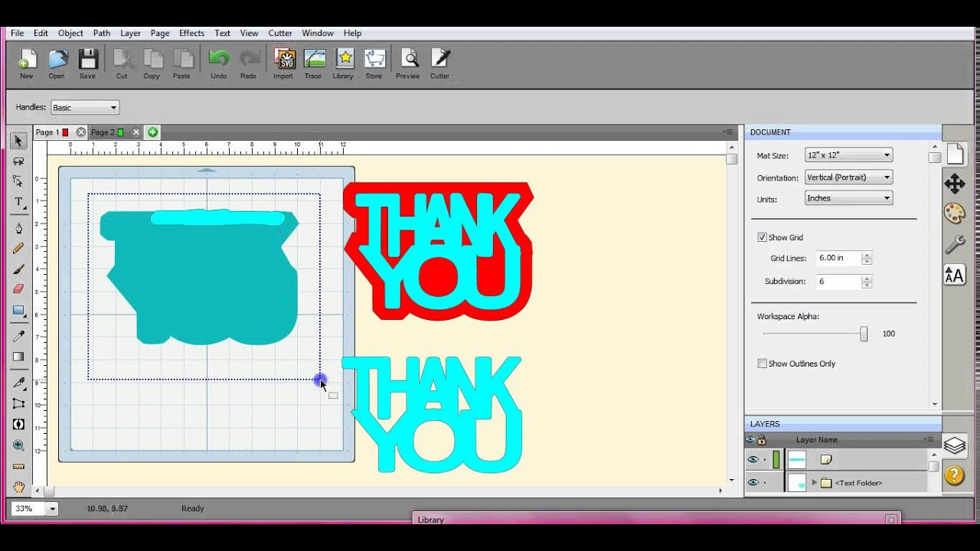Click the top layer green color swatch
The height and width of the screenshot is (551, 980).
point(776,460)
